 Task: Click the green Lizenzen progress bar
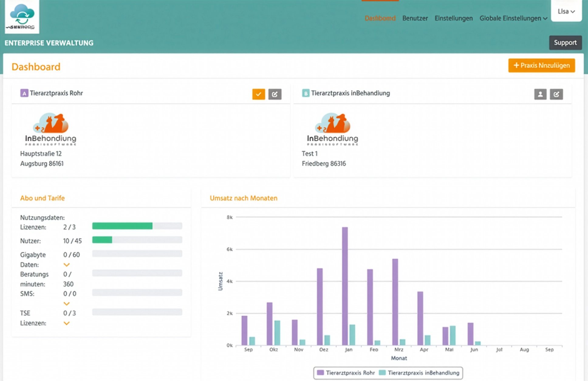(122, 226)
